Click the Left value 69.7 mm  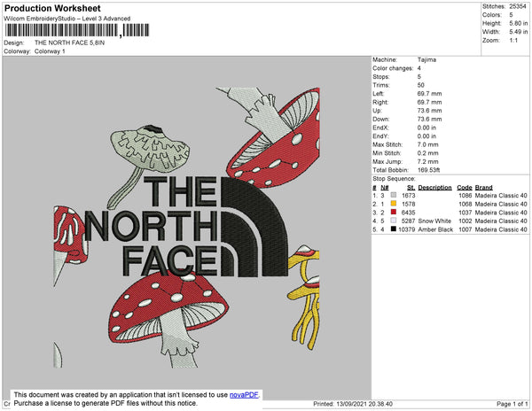[x=429, y=94]
